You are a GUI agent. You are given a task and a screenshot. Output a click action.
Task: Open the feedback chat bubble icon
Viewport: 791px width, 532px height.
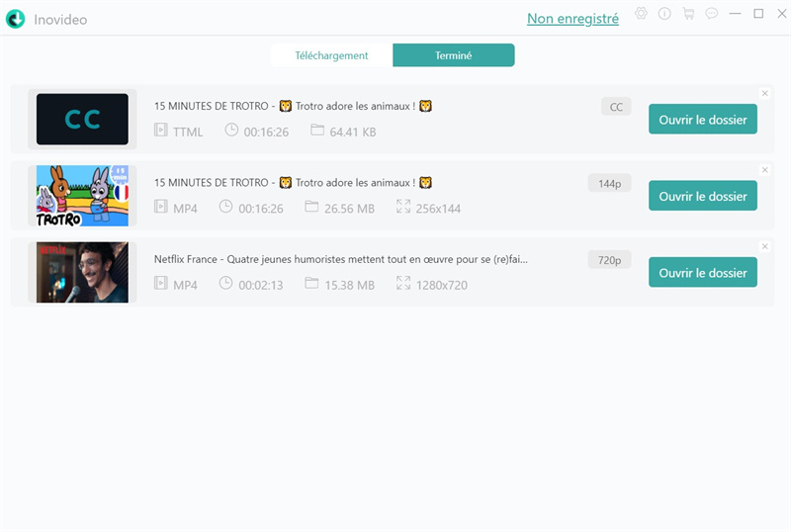(x=711, y=14)
